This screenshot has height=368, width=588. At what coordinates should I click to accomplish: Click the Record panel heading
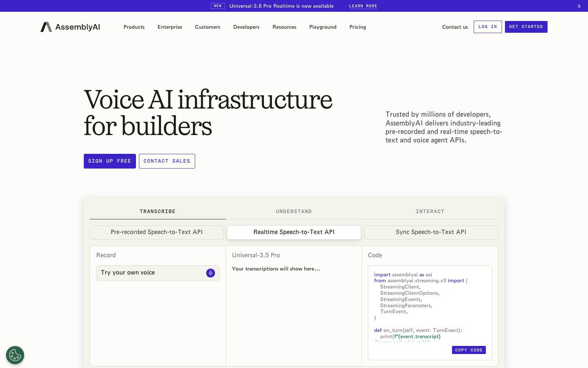(106, 255)
